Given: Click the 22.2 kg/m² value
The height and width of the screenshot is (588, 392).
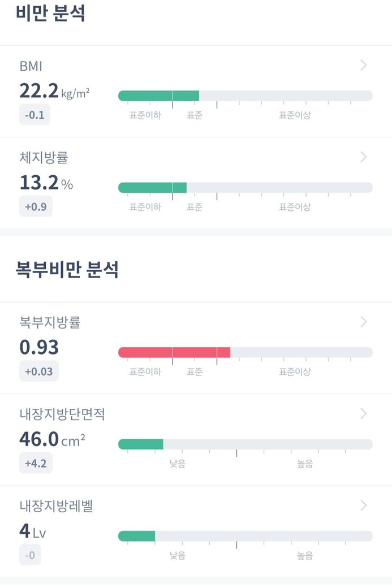Looking at the screenshot, I should pos(54,91).
